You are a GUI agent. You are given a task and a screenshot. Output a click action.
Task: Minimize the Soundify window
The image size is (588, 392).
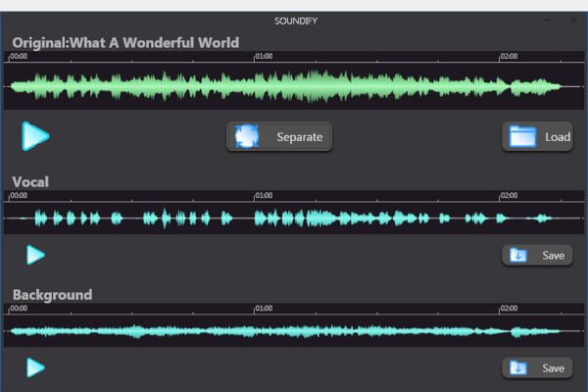[547, 21]
